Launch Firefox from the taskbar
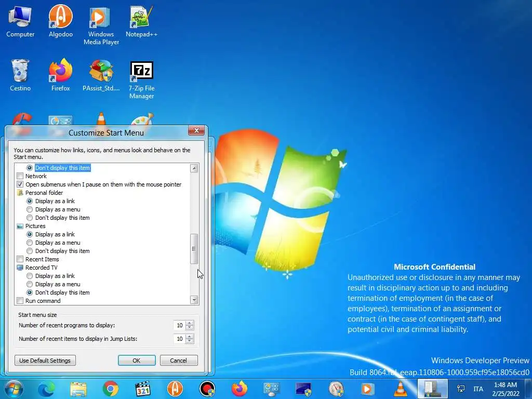532x399 pixels. [x=239, y=389]
